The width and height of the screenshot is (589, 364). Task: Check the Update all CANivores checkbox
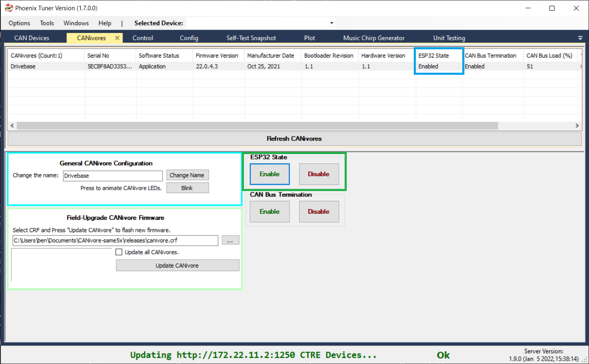point(119,252)
